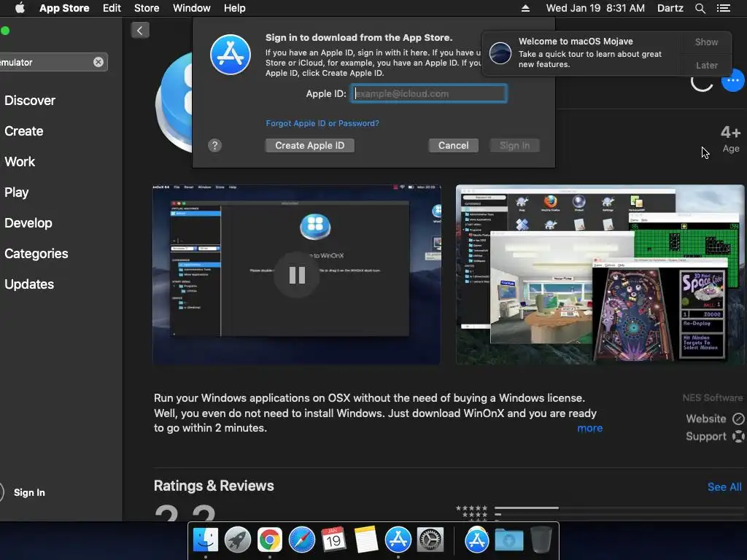
Task: Open developer Support link
Action: coord(715,436)
